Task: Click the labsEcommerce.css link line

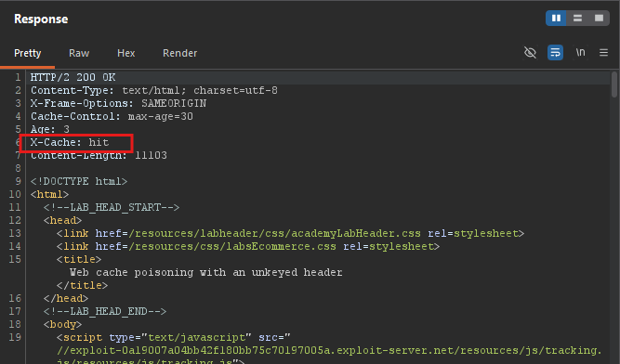Action: 248,247
